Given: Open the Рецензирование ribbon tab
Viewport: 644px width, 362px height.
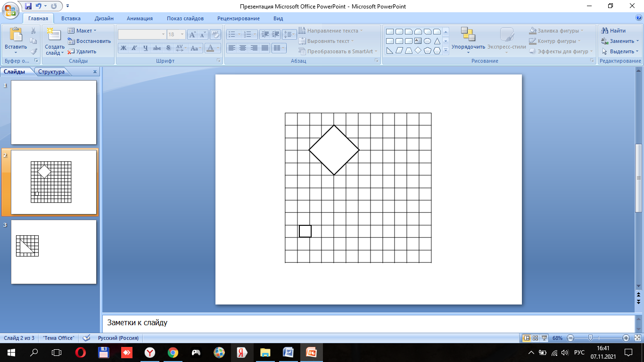Looking at the screenshot, I should [x=239, y=18].
